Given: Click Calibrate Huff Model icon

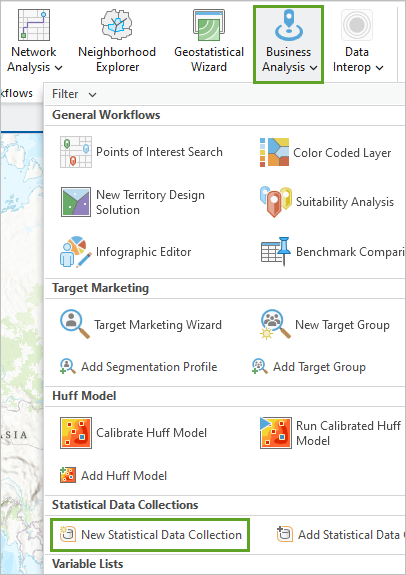Looking at the screenshot, I should click(x=76, y=433).
